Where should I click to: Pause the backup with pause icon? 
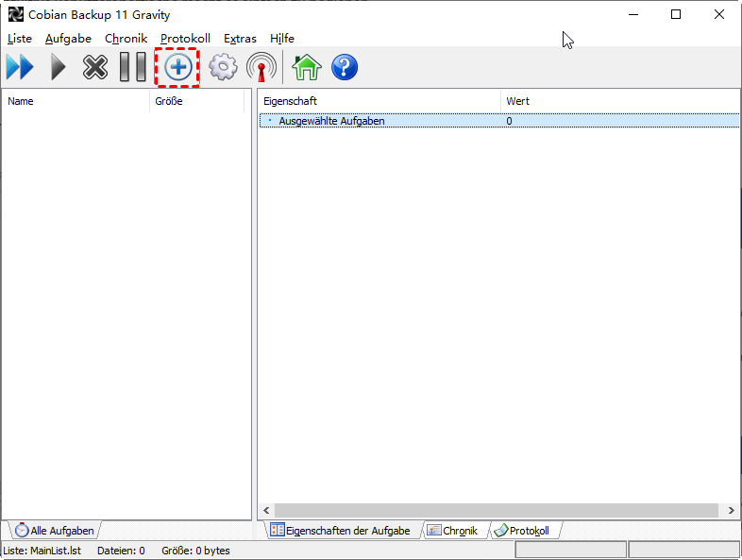click(x=133, y=68)
